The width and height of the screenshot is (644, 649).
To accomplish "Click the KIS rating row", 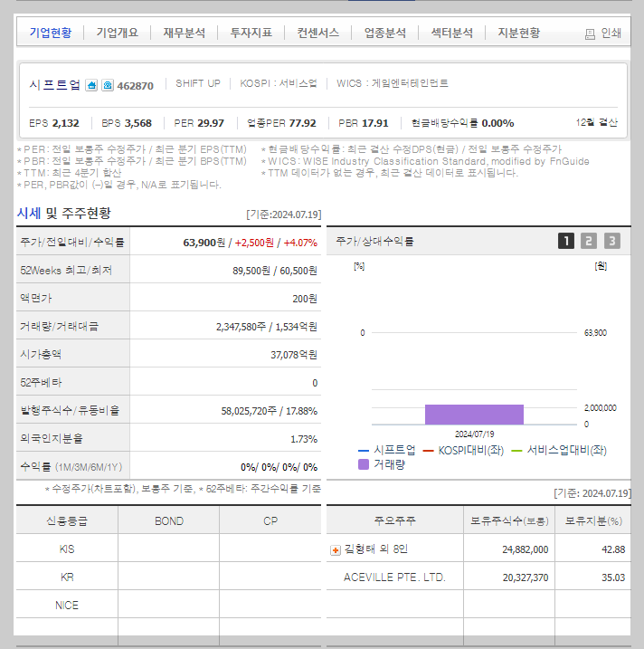I will point(67,549).
